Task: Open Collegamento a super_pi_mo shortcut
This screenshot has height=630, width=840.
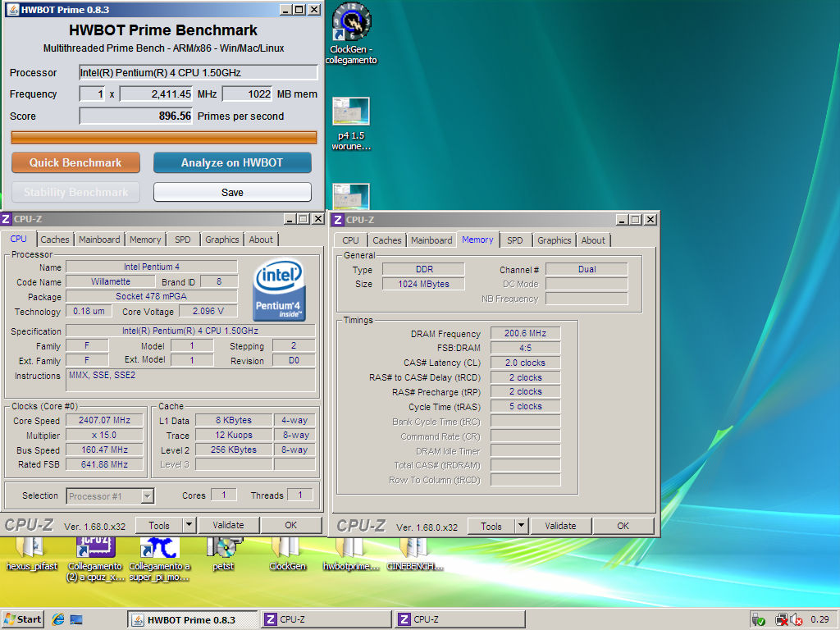Action: coord(159,559)
